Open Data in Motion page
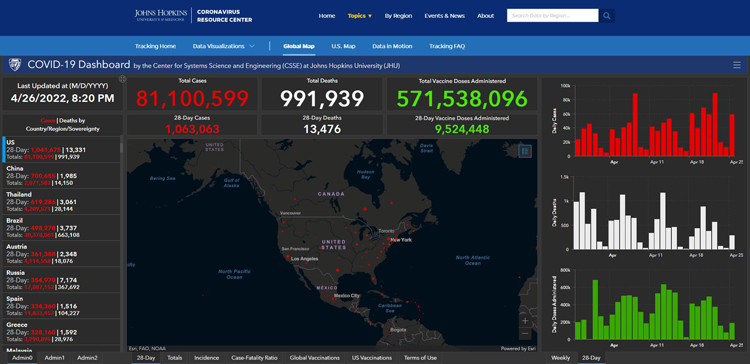The height and width of the screenshot is (364, 750). (x=392, y=46)
